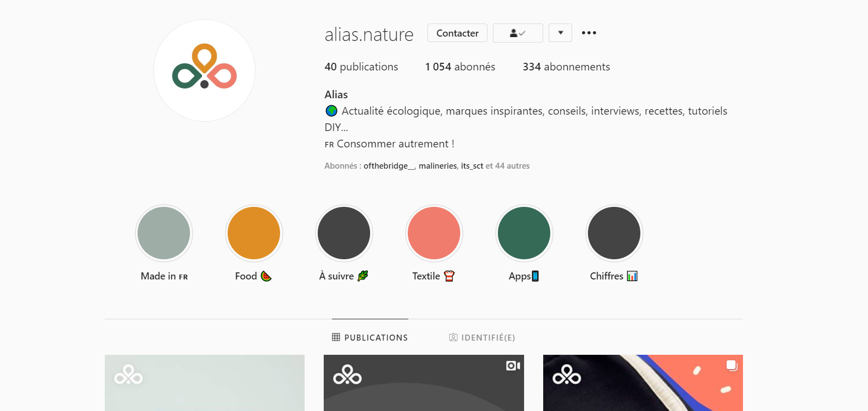Click the Textile highlight label text
This screenshot has height=411, width=868.
coord(433,276)
